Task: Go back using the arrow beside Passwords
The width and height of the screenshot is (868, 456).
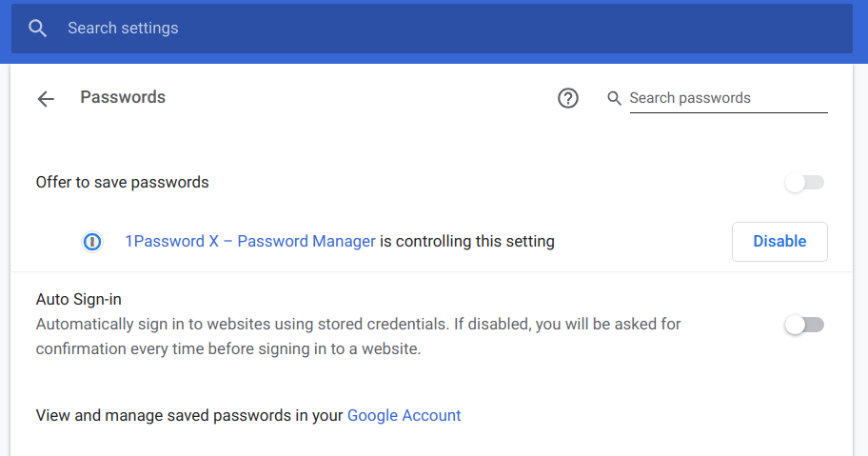Action: tap(46, 99)
